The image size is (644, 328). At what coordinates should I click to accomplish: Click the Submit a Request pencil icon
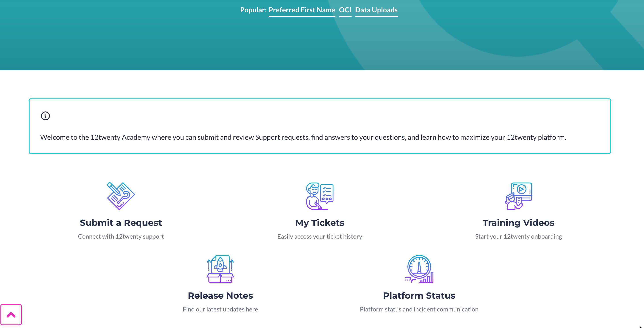(x=121, y=196)
